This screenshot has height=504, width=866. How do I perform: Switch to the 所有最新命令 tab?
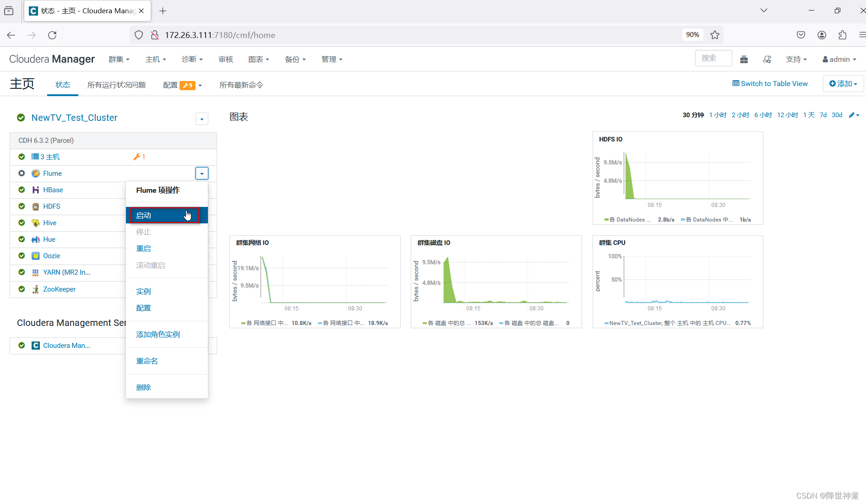coord(241,85)
